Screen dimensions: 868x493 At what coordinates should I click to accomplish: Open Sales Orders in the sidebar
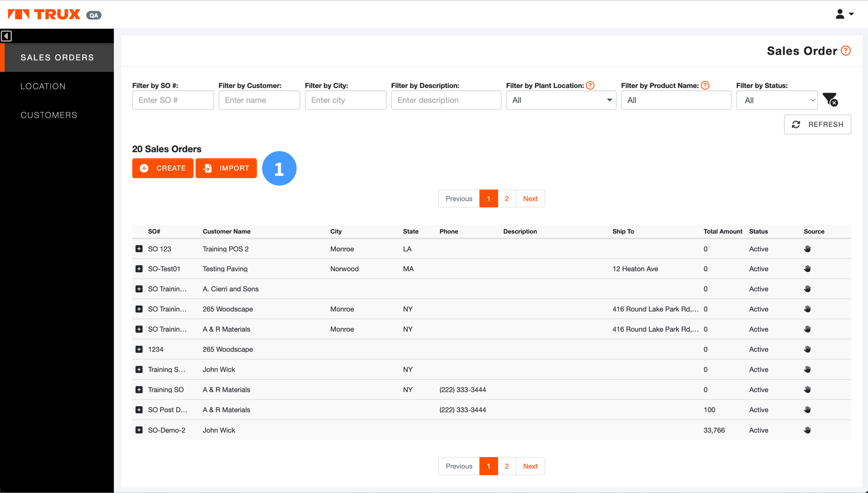coord(57,57)
